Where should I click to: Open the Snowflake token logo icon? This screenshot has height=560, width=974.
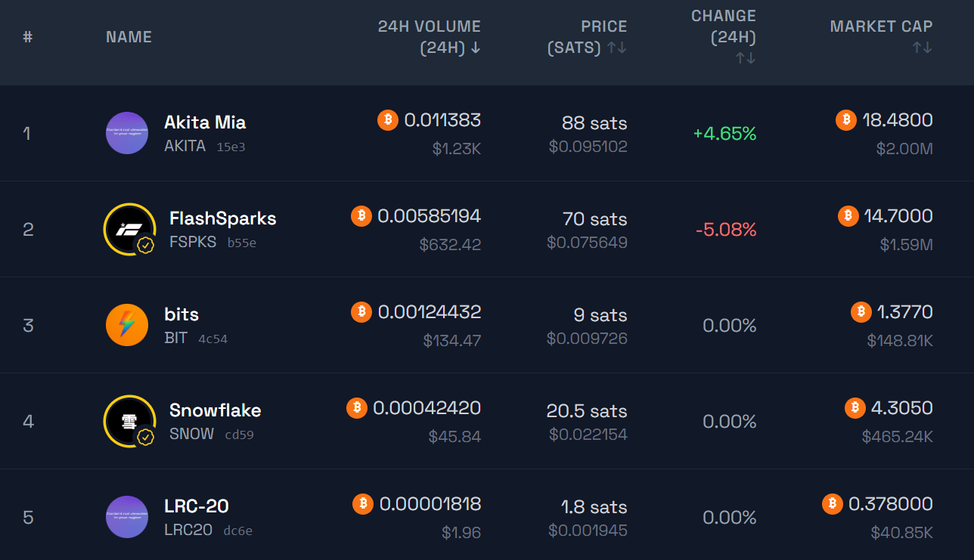tap(130, 421)
